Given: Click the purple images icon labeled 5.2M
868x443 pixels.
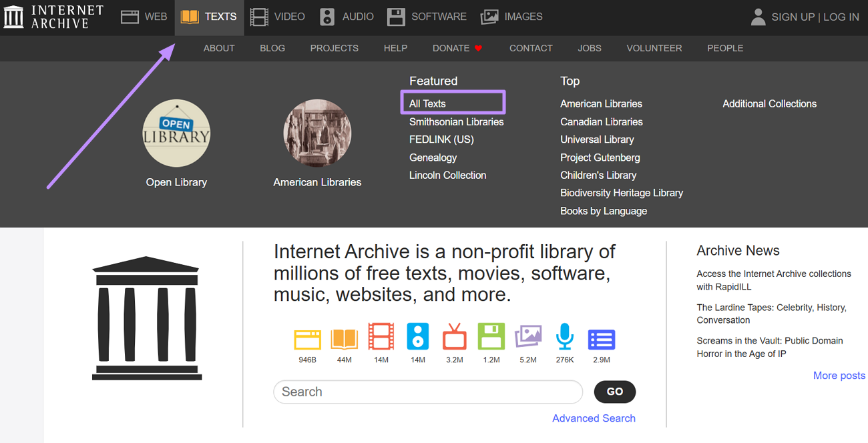Looking at the screenshot, I should [528, 337].
